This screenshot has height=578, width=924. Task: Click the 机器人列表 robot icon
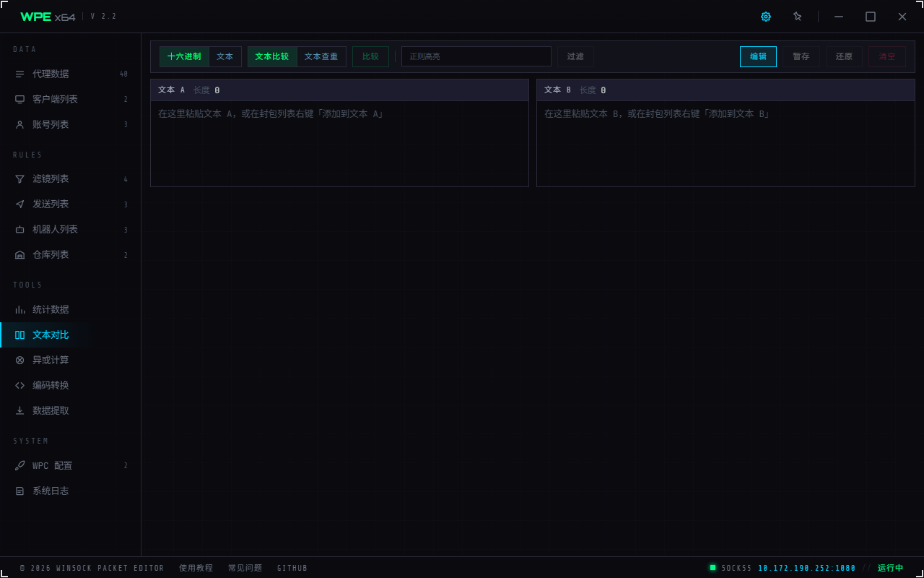point(20,229)
